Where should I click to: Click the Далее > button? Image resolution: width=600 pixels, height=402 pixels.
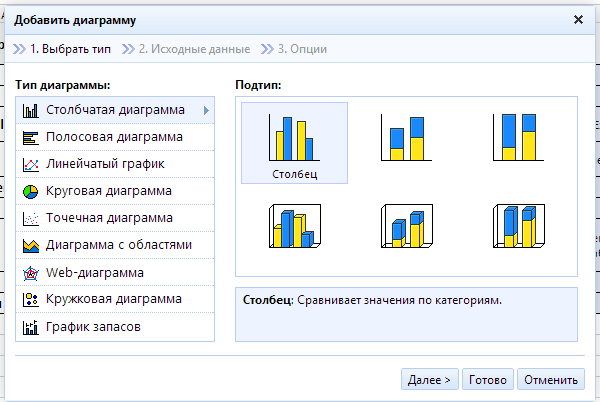point(429,380)
